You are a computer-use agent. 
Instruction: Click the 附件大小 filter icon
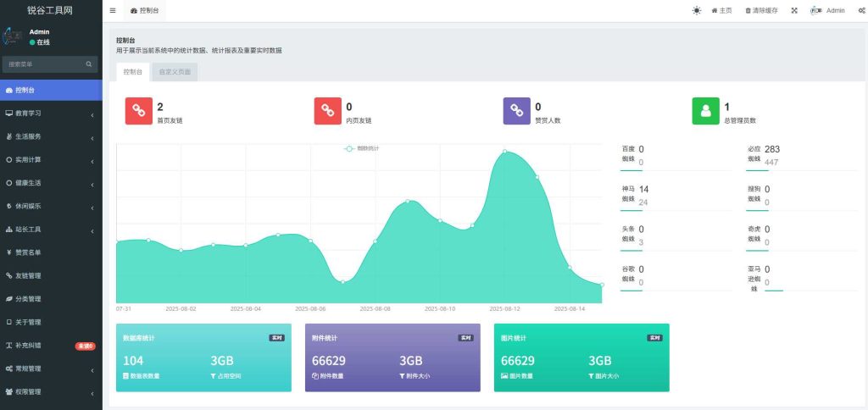pos(403,376)
